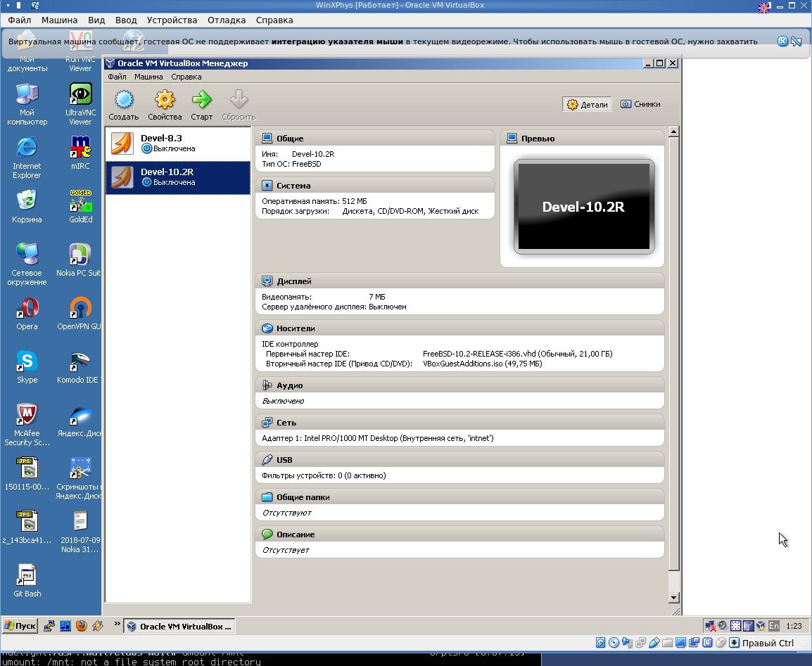Open the Komodo IDE desktop icon
The image size is (812, 666).
(x=80, y=367)
